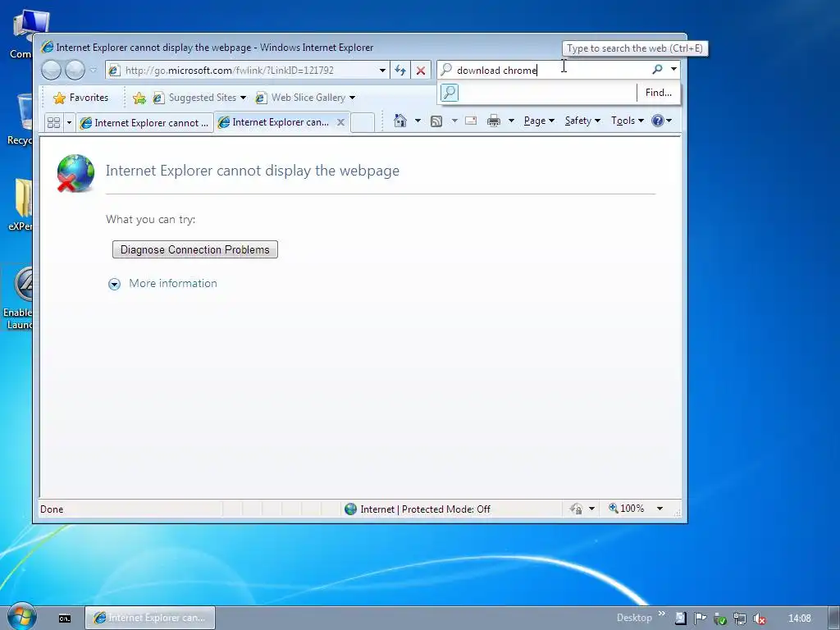Click Internet Explorer taskbar button
This screenshot has height=630, width=840.
(150, 618)
